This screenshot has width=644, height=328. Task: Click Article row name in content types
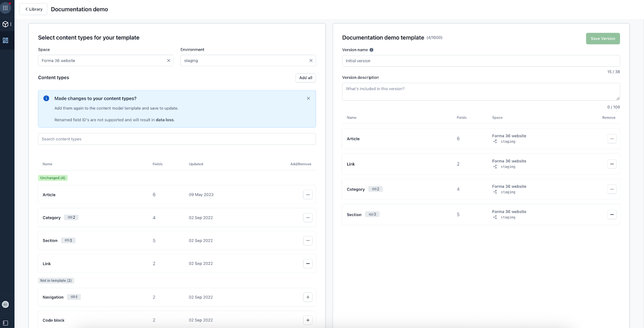click(x=49, y=195)
